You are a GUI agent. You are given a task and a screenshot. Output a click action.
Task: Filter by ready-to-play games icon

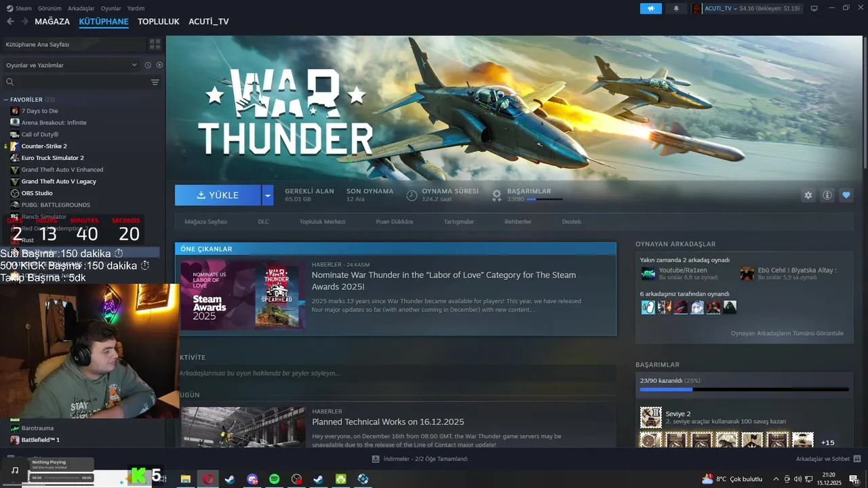(x=159, y=65)
